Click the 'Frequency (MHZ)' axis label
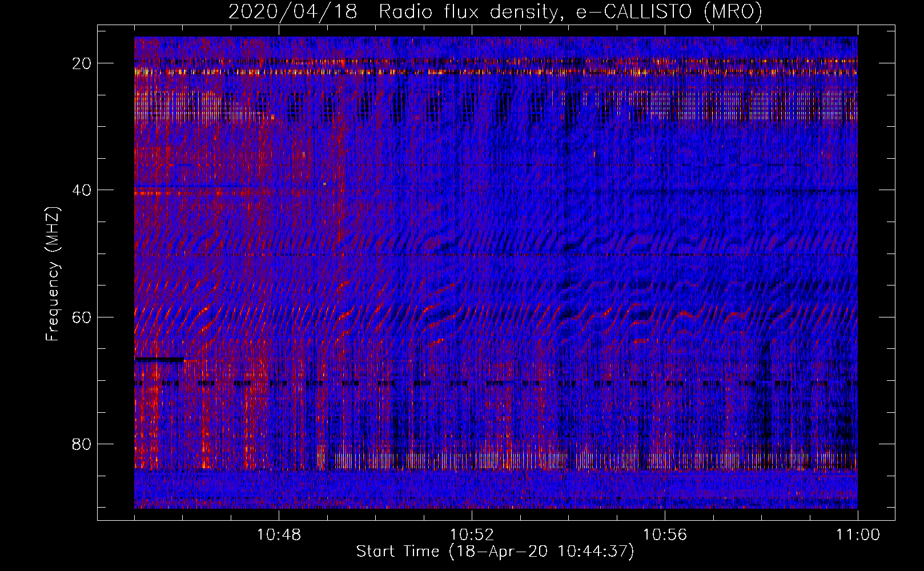The width and height of the screenshot is (924, 571). [x=53, y=274]
